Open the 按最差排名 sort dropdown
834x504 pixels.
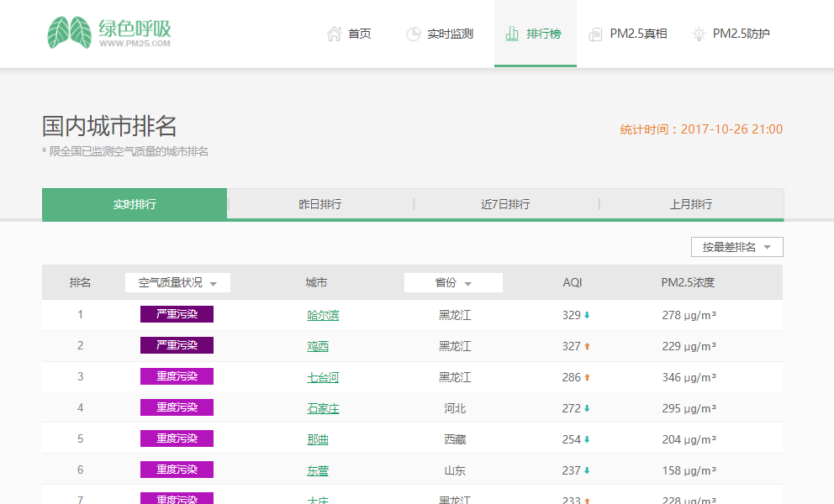pyautogui.click(x=736, y=247)
